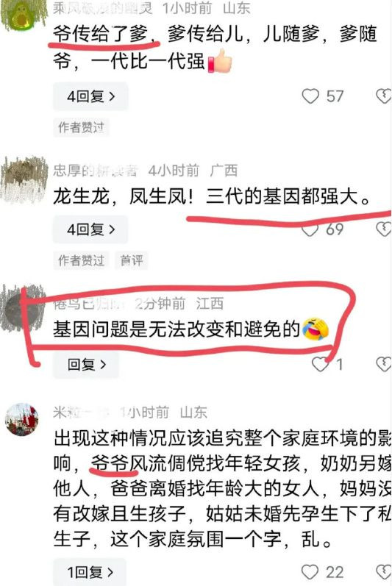Image resolution: width=392 pixels, height=586 pixels.
Task: Like the comment with 57 likes
Action: (x=310, y=96)
